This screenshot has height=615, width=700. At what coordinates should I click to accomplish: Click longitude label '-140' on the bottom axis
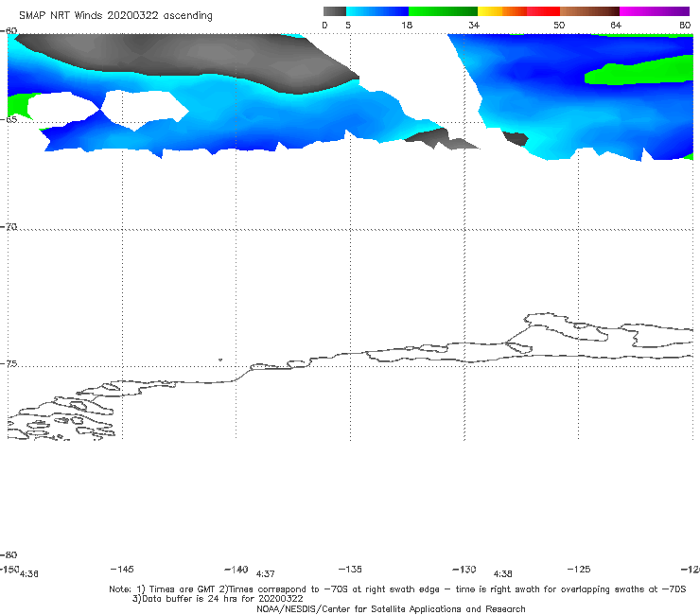coord(236,570)
